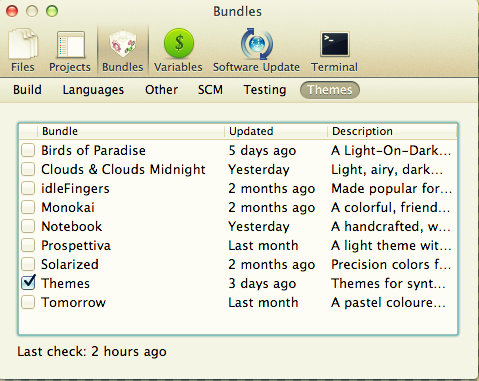Select the Monokai bundle name
This screenshot has width=479, height=381.
click(x=68, y=207)
